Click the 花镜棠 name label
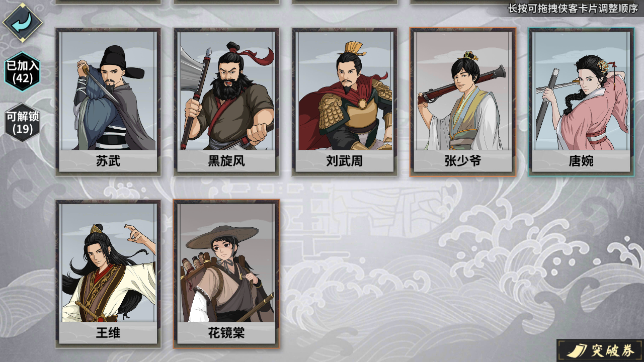Image resolution: width=644 pixels, height=362 pixels. 226,333
